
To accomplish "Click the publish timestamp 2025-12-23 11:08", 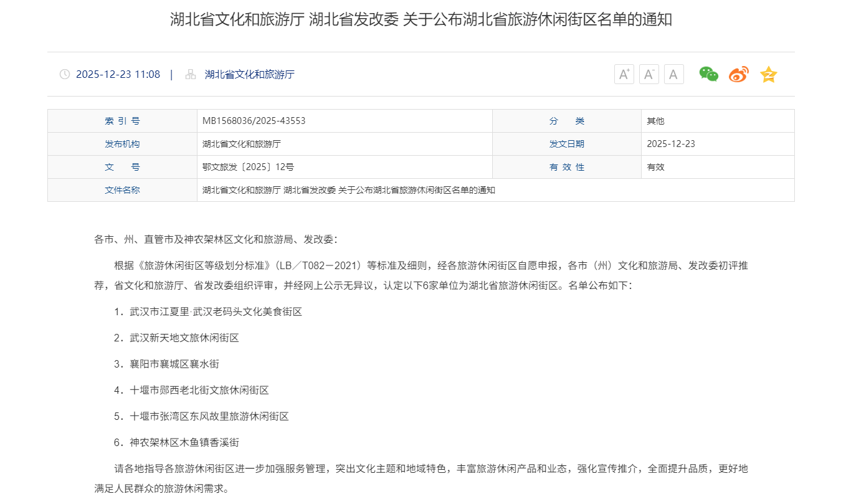I will pyautogui.click(x=118, y=75).
